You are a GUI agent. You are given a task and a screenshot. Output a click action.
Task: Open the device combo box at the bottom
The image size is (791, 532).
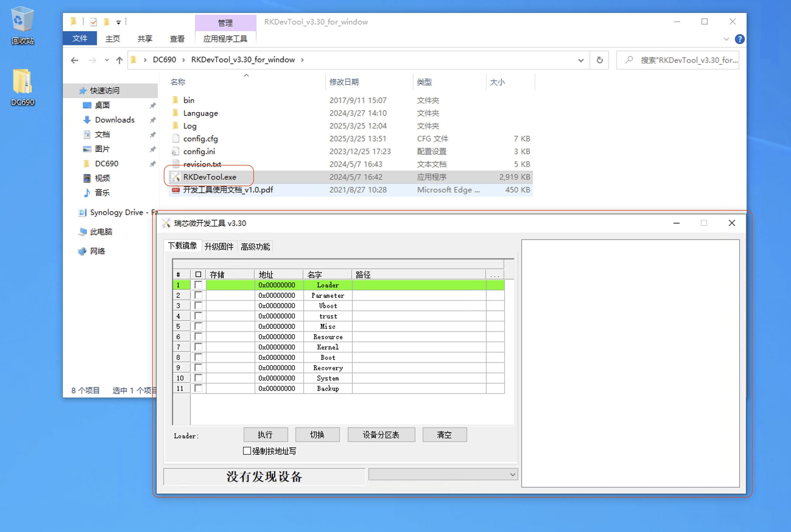(512, 474)
